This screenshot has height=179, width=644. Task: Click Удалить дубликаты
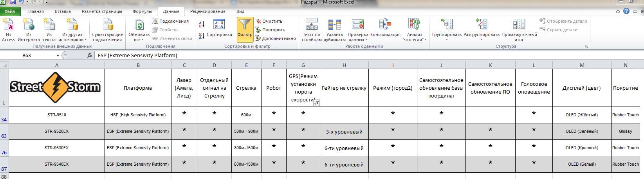click(334, 30)
